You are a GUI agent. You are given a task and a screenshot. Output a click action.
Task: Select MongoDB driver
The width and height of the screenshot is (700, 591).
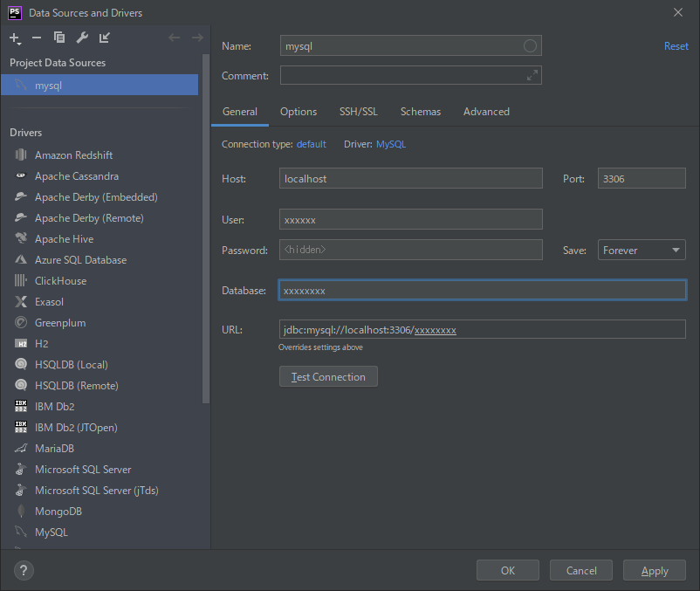click(x=100, y=512)
